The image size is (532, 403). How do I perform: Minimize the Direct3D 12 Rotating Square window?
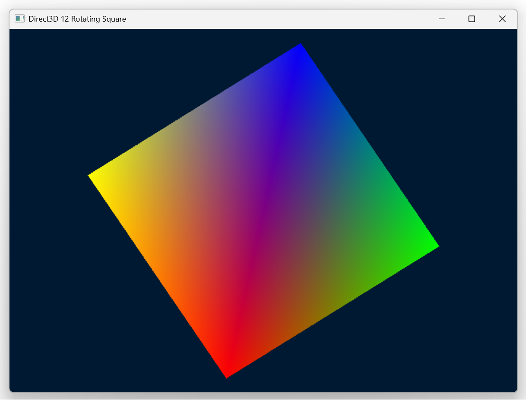point(442,19)
